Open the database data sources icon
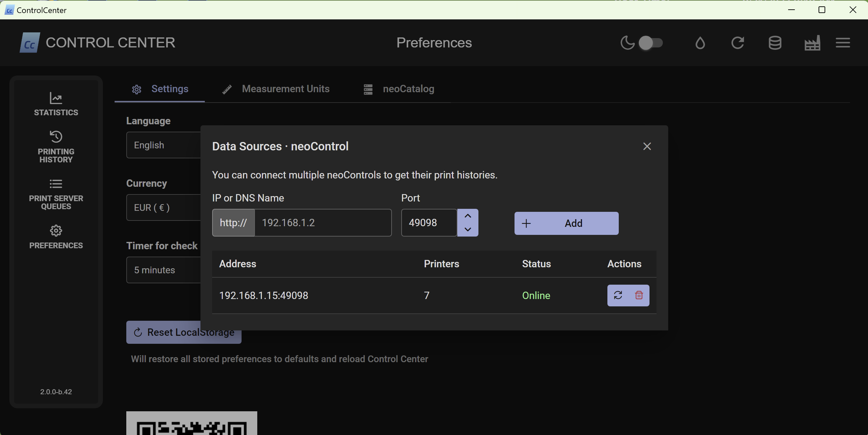This screenshot has width=868, height=435. [x=775, y=43]
